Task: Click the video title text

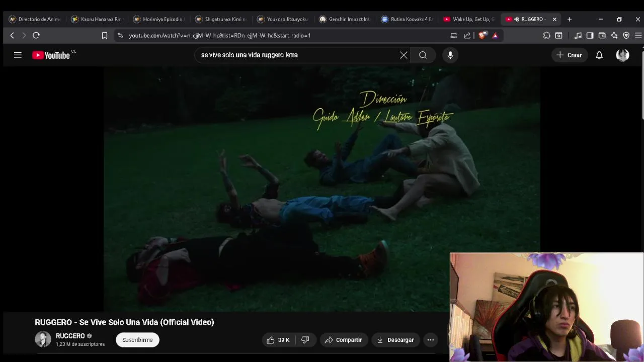Action: 124,322
